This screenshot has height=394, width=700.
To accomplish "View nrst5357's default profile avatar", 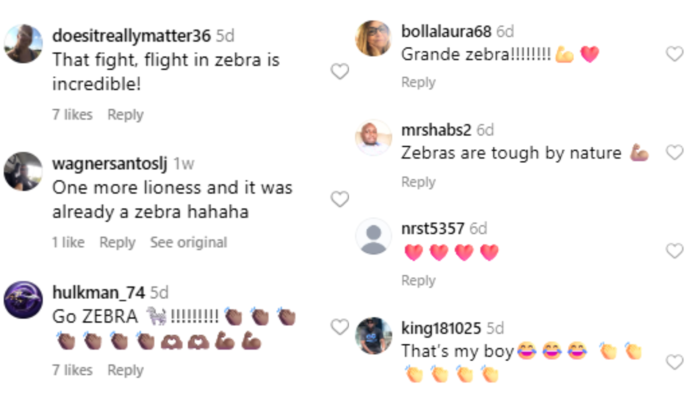I will (374, 236).
